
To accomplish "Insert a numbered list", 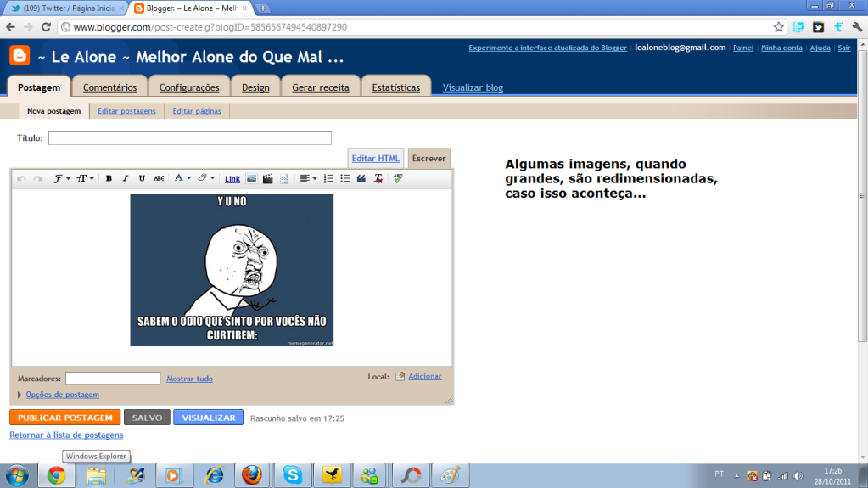I will point(329,178).
